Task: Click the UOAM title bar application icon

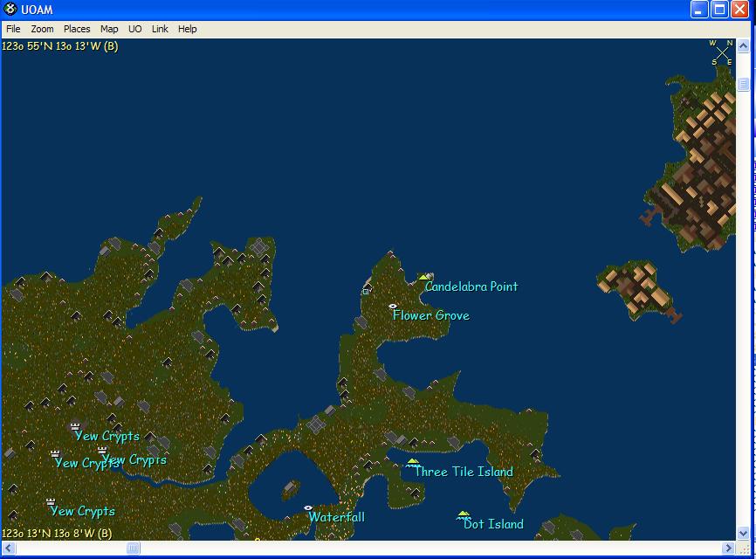Action: [x=10, y=10]
